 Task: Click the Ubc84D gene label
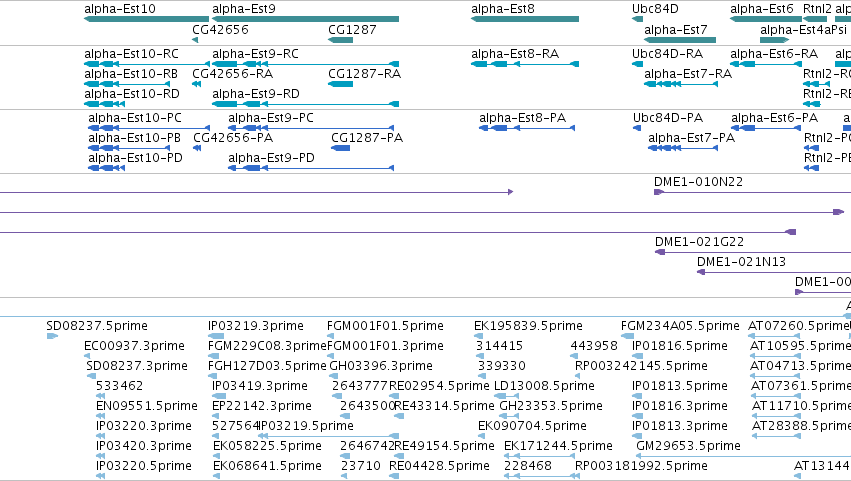tap(655, 9)
